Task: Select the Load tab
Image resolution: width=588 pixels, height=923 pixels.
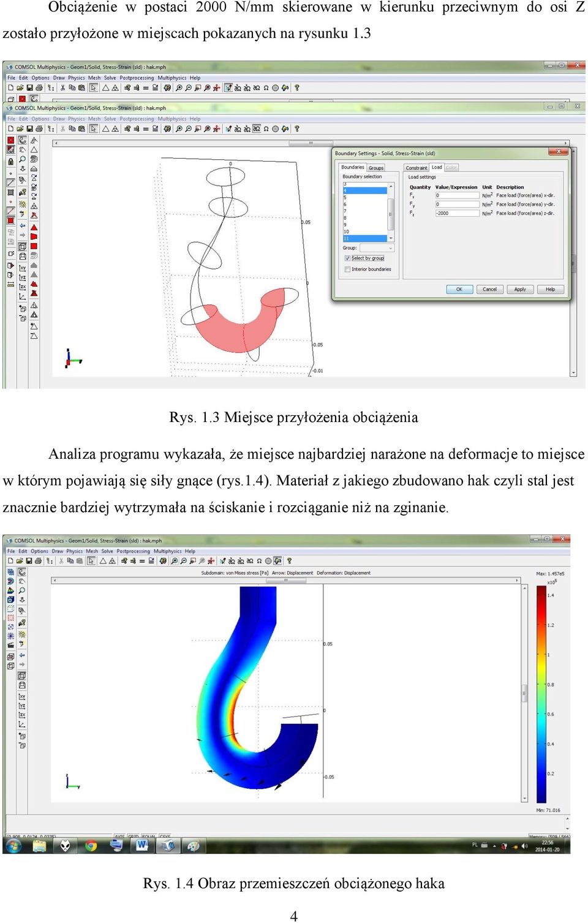Action: point(437,167)
